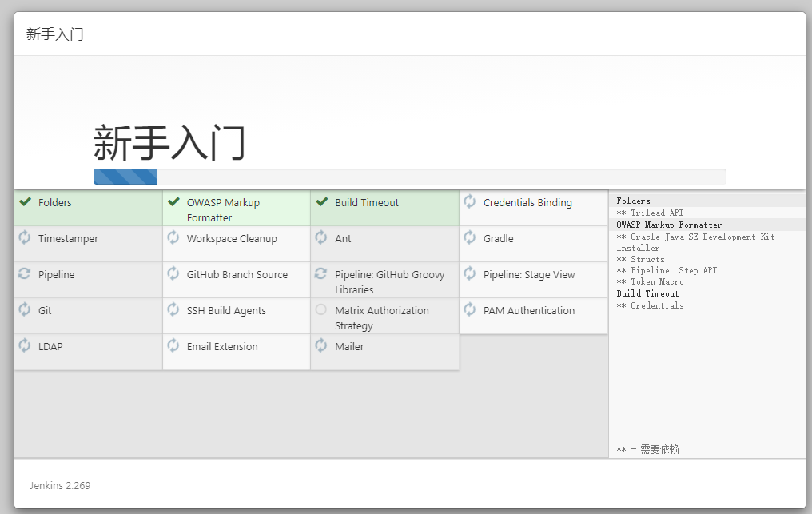Viewport: 812px width, 514px height.
Task: Click the Credentials Binding plugin name
Action: pyautogui.click(x=527, y=202)
